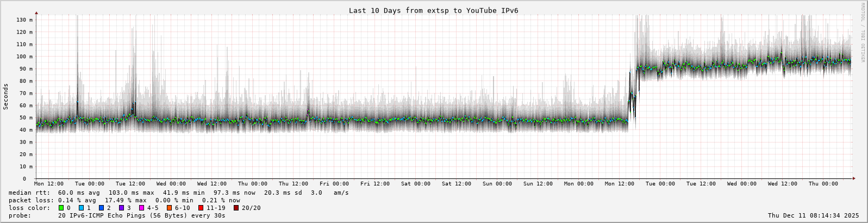
Task: Click the 'Sat 12:00' time axis label
Action: point(457,184)
